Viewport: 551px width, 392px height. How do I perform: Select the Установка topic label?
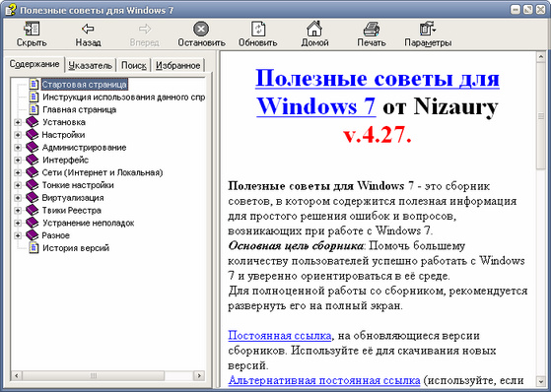click(x=64, y=122)
